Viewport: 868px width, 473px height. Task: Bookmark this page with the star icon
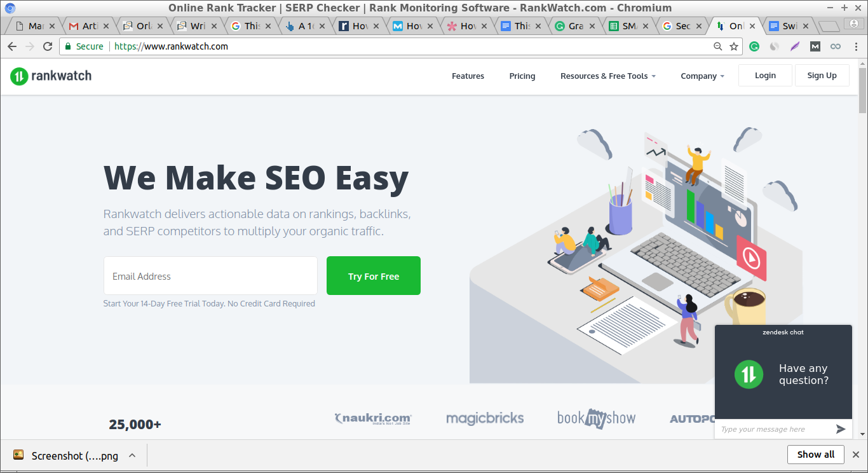734,46
